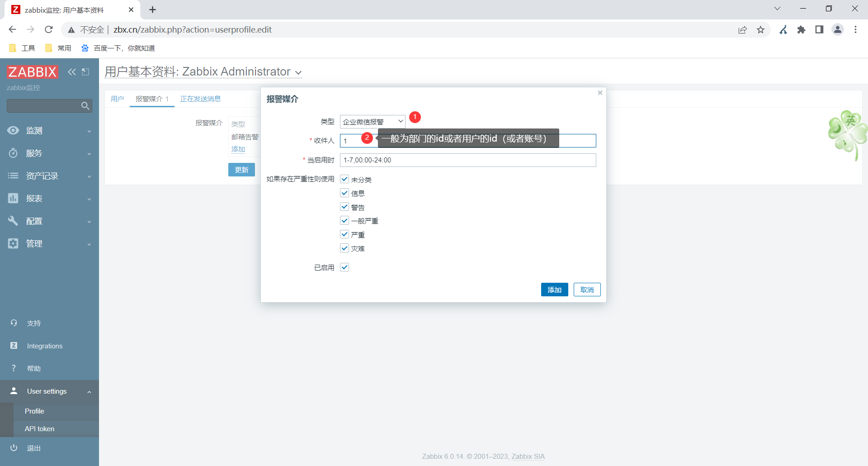Open the 百度一下，你就知道 bookmark
The image size is (868, 466).
click(118, 48)
